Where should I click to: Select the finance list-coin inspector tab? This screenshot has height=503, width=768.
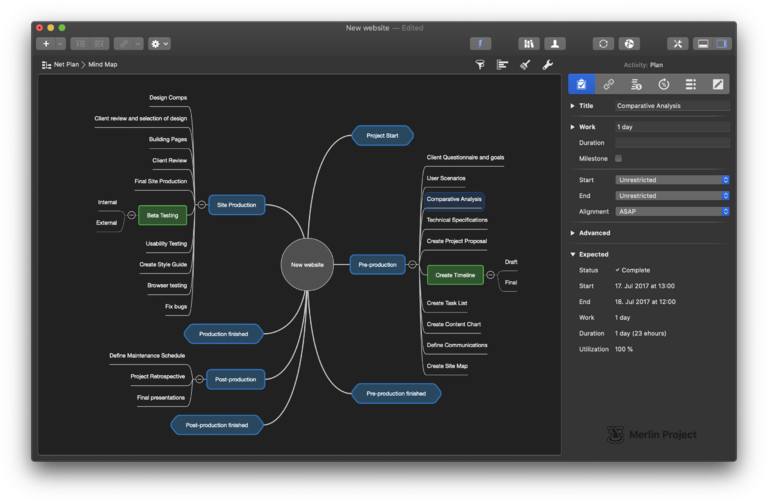636,84
